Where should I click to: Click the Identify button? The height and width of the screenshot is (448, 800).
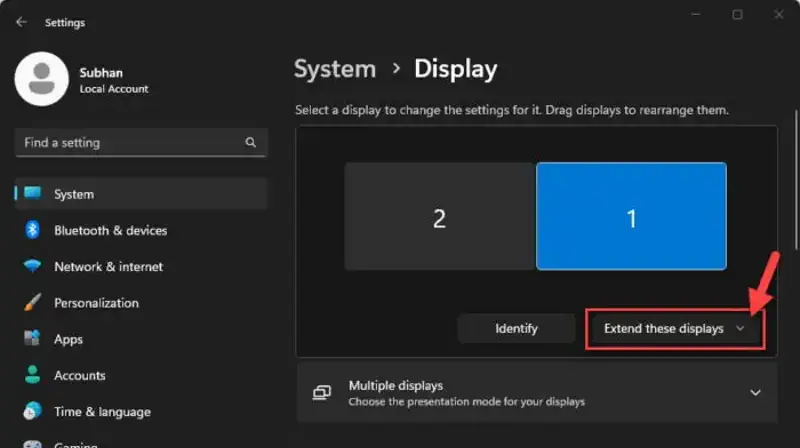pos(516,328)
